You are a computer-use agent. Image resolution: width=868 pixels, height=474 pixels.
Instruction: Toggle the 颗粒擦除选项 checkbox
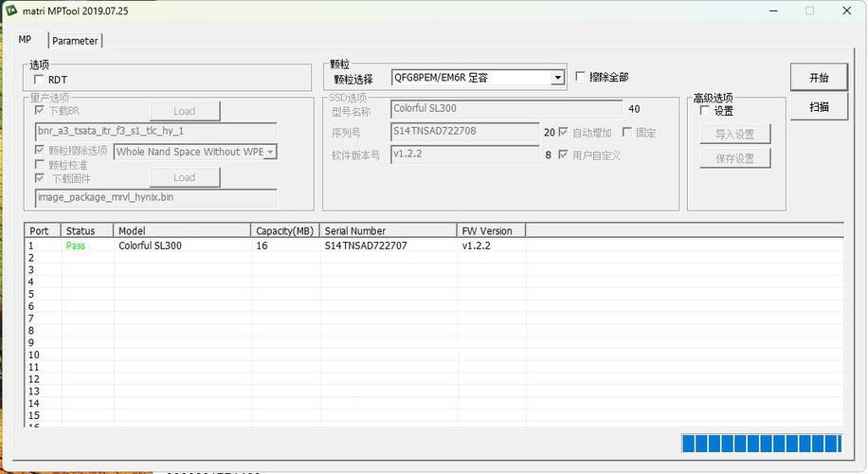(x=39, y=150)
